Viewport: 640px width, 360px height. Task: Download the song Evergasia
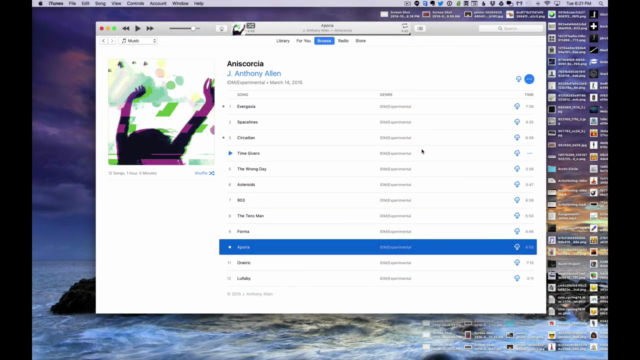click(517, 107)
